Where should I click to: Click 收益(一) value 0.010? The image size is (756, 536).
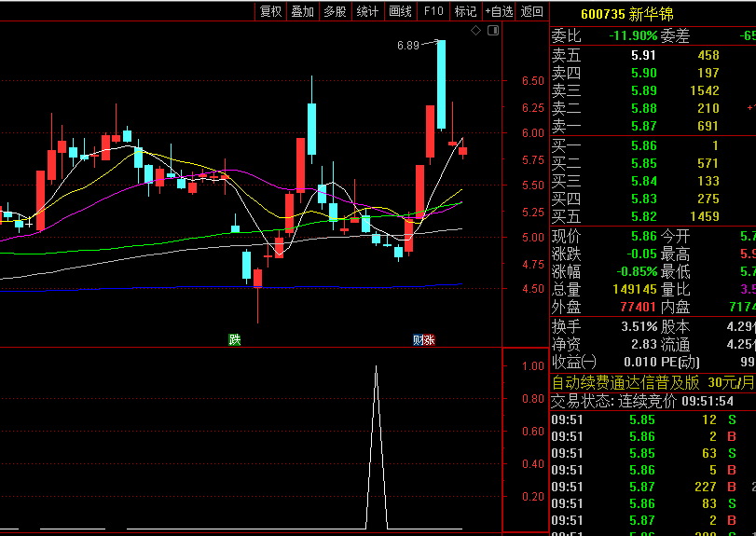coord(640,362)
